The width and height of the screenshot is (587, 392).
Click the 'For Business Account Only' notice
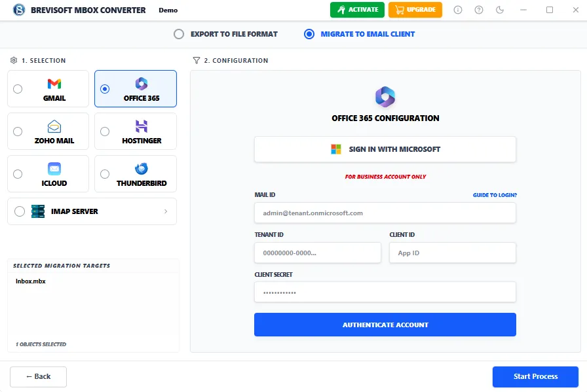click(385, 177)
